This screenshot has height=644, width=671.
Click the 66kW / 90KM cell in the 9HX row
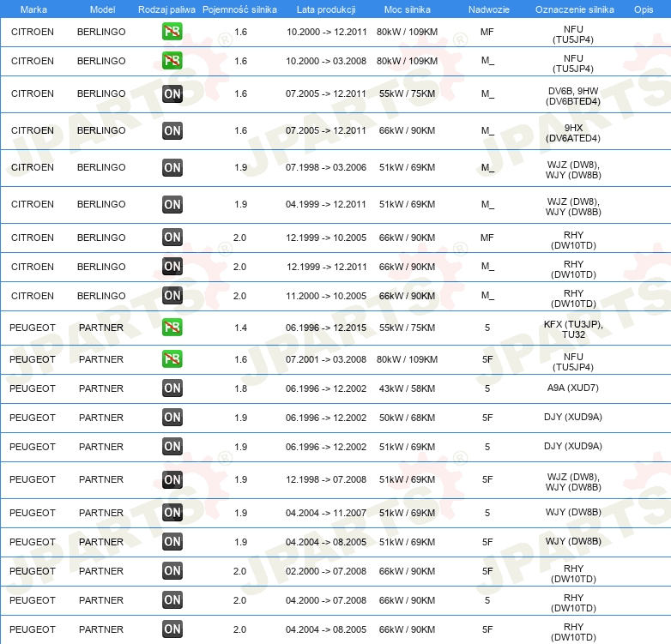click(x=407, y=130)
